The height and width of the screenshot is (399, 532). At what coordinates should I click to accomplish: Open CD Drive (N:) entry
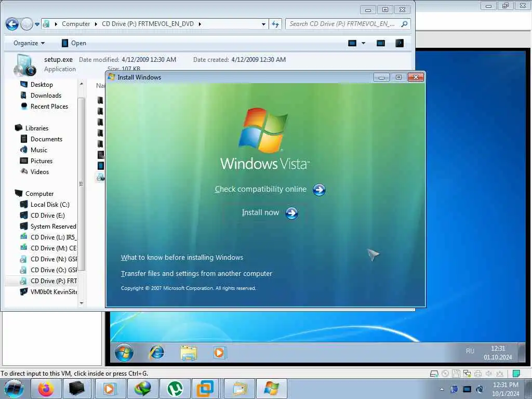[x=48, y=259]
